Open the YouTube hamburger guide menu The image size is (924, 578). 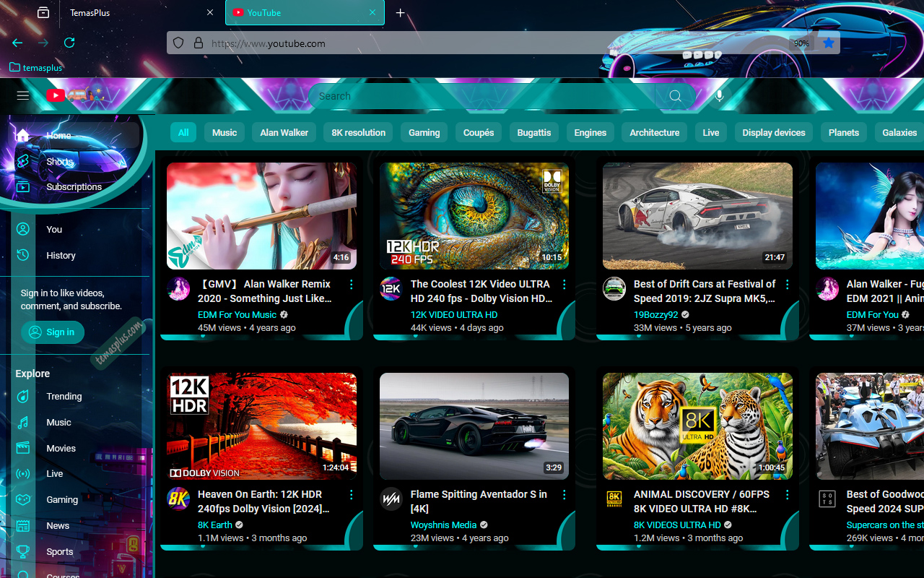[23, 96]
